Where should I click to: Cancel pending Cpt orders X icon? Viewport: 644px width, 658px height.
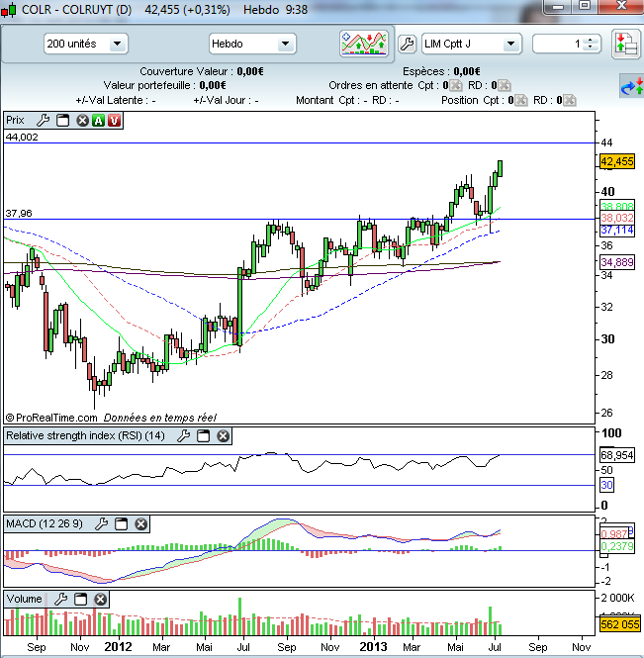point(456,86)
